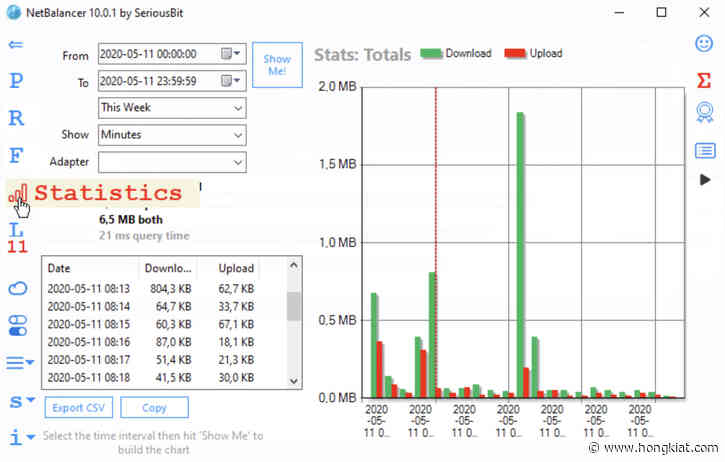This screenshot has height=462, width=725.
Task: Click the award ribbon icon
Action: coord(705,112)
